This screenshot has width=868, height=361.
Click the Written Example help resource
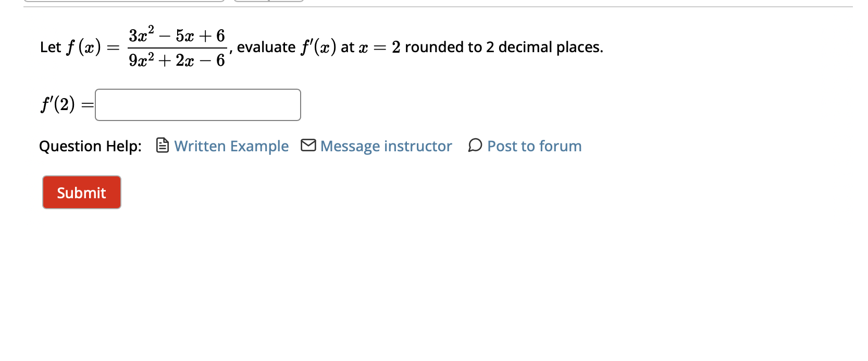click(x=231, y=146)
